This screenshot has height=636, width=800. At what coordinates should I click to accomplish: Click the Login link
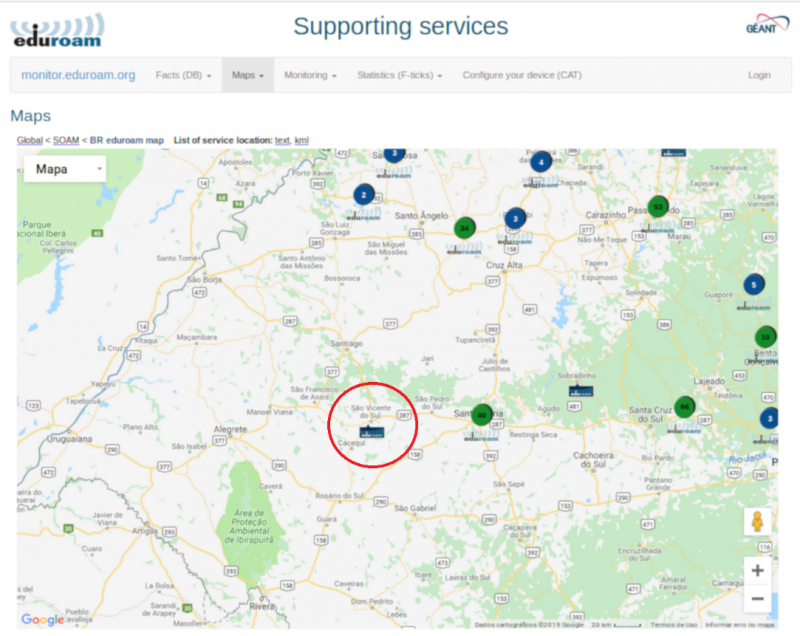pos(759,75)
